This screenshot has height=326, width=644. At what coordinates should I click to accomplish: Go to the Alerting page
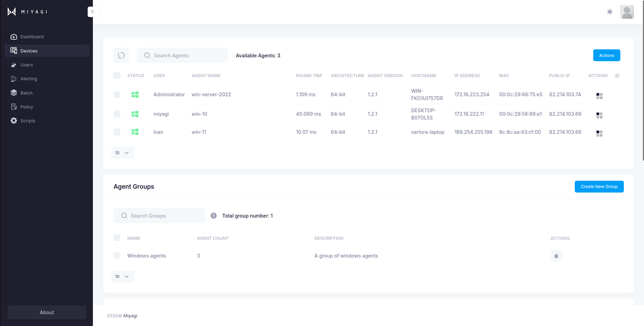point(29,79)
